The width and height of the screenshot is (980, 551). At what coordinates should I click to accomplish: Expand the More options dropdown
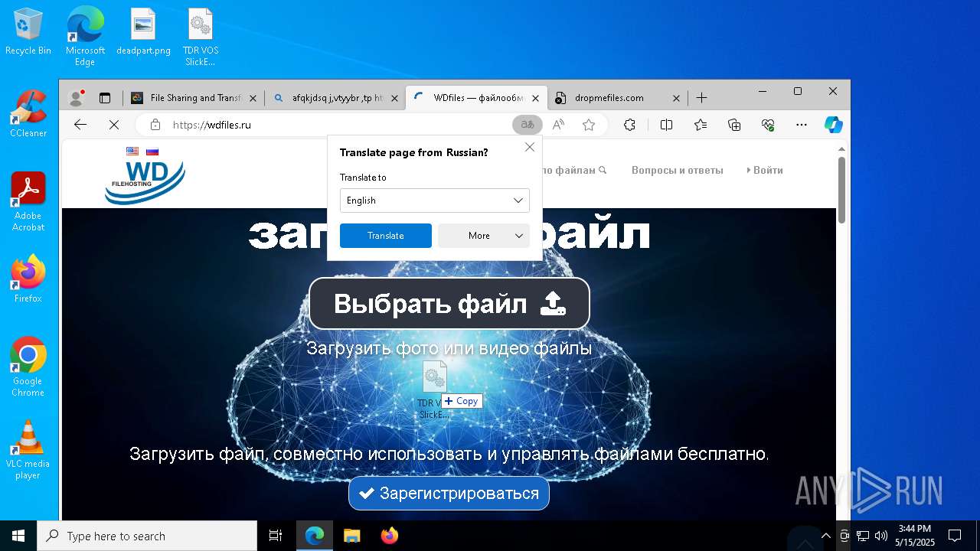(484, 236)
